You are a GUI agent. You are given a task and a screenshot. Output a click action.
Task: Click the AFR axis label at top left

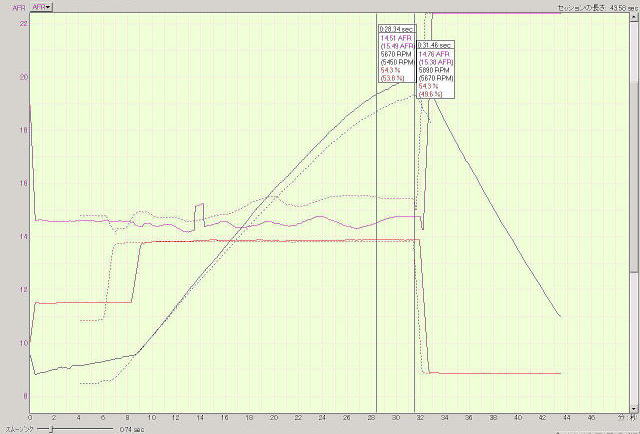19,8
